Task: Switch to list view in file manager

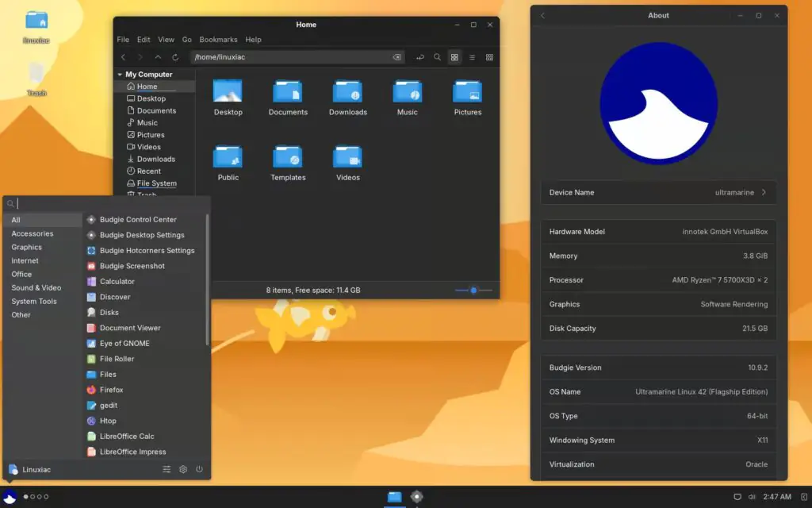Action: coord(472,57)
